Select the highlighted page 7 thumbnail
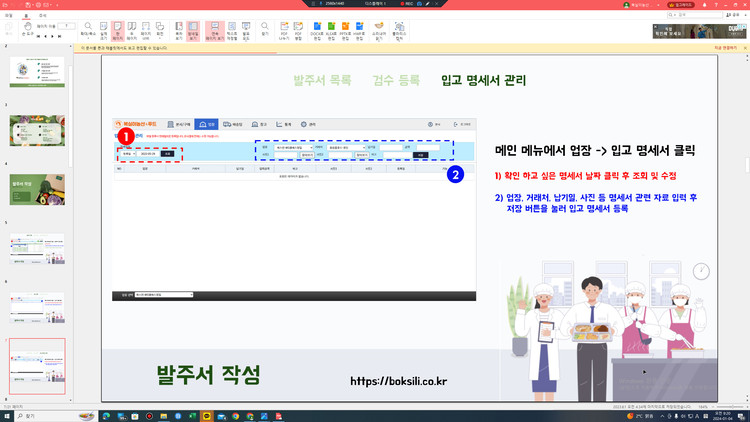Viewport: 750px width, 422px height. tap(37, 366)
